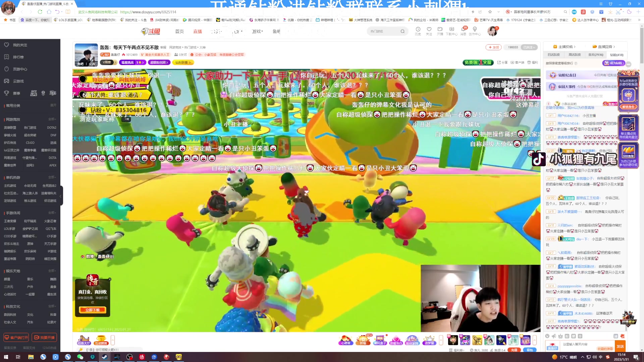Open the 追梦屋 dream house icon
Viewport: 644px width, 362px height.
coord(429,340)
